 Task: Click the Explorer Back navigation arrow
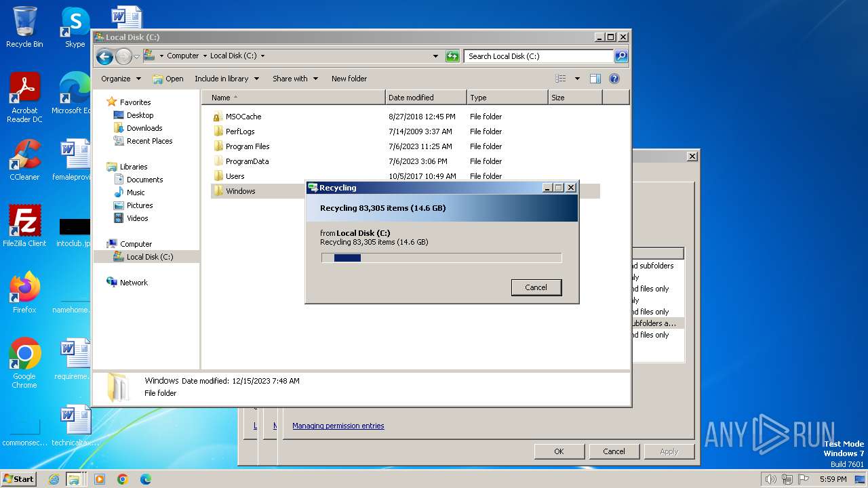[x=104, y=56]
